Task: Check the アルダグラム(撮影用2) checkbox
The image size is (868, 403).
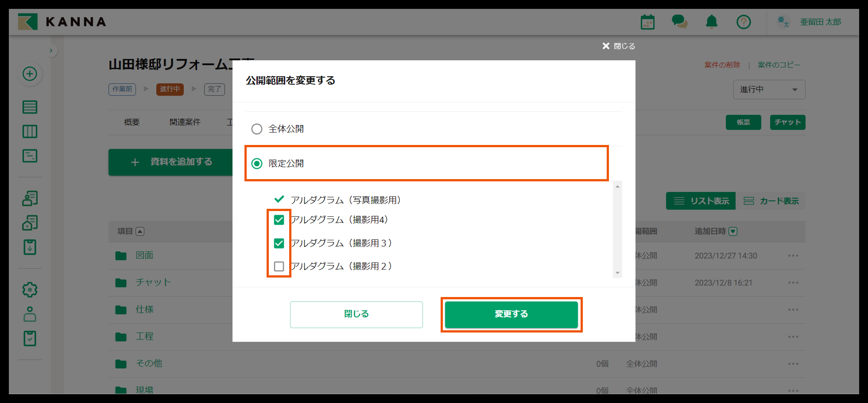Action: [279, 266]
